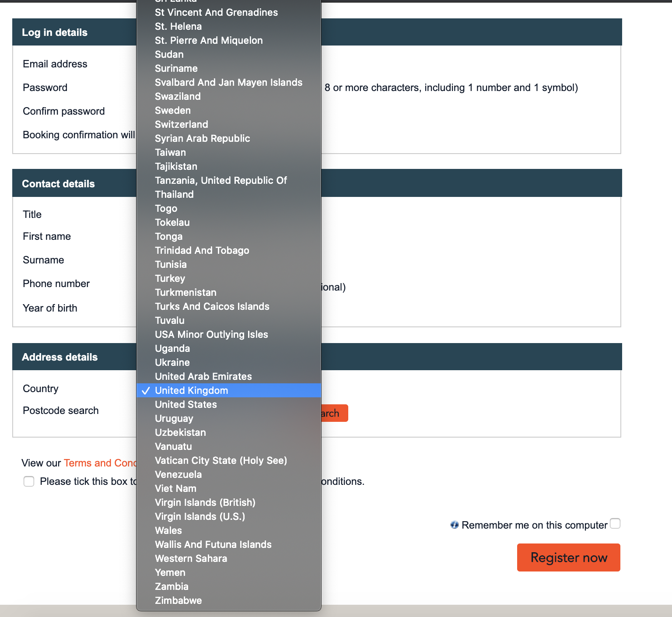Tick the Terms and Conditions agreement checkbox
This screenshot has width=672, height=617.
click(x=28, y=481)
